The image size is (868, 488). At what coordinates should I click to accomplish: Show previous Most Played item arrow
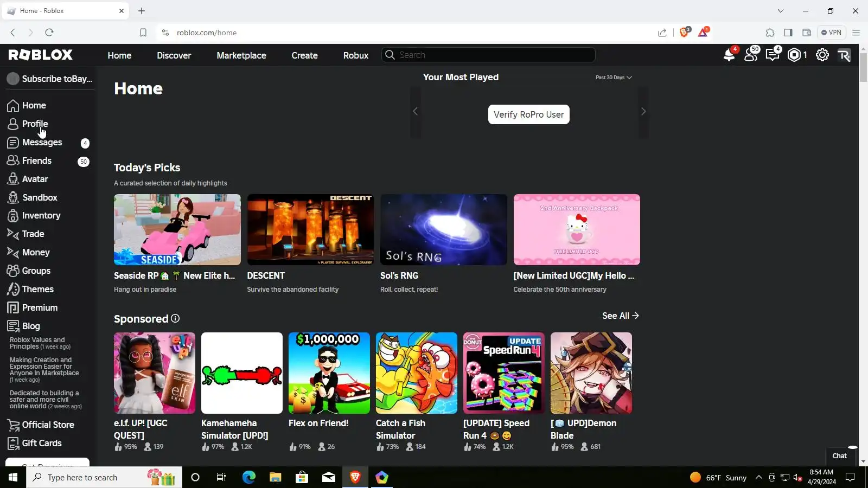[415, 111]
